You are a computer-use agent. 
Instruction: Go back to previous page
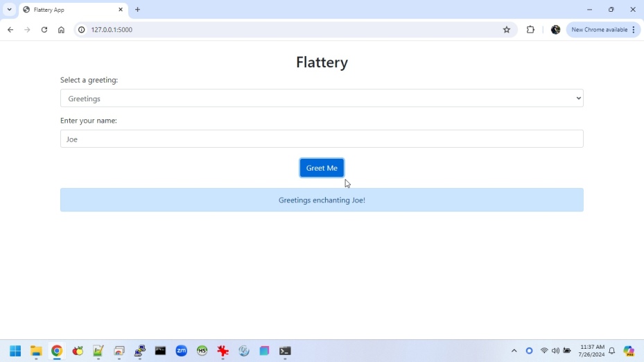[10, 30]
